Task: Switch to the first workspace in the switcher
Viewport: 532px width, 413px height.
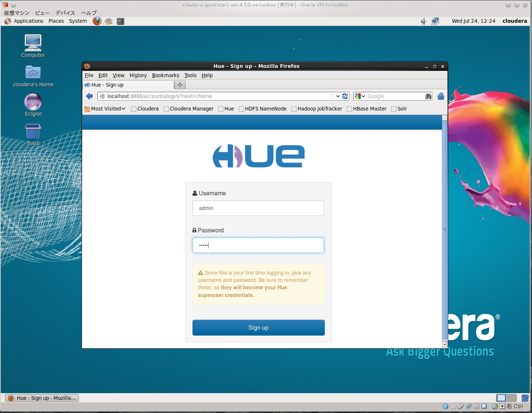Action: coord(501,398)
